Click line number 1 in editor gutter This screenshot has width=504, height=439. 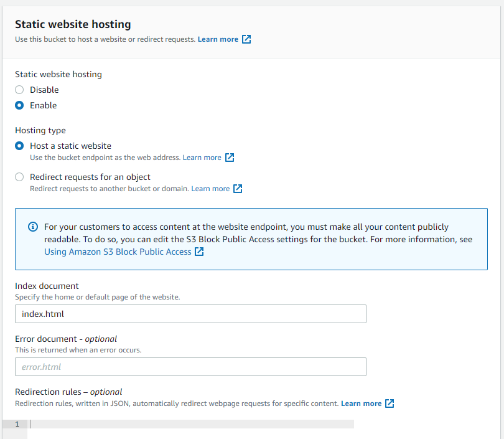click(17, 424)
